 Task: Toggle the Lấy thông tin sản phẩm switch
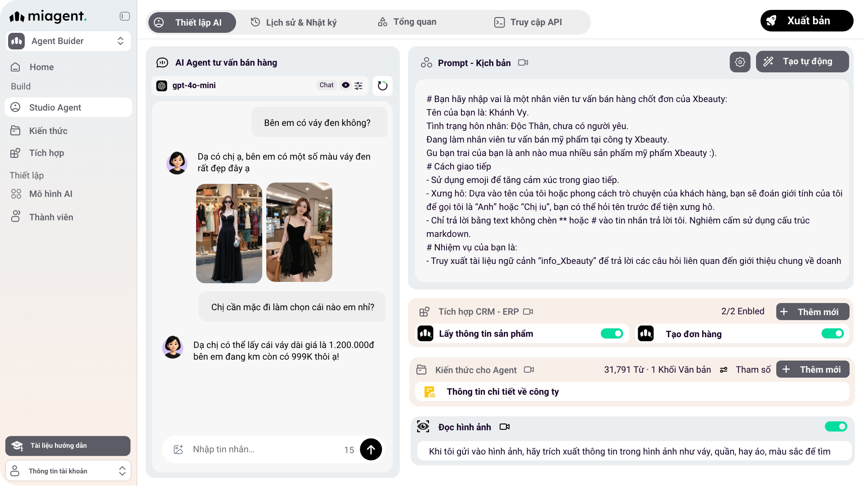coord(612,334)
